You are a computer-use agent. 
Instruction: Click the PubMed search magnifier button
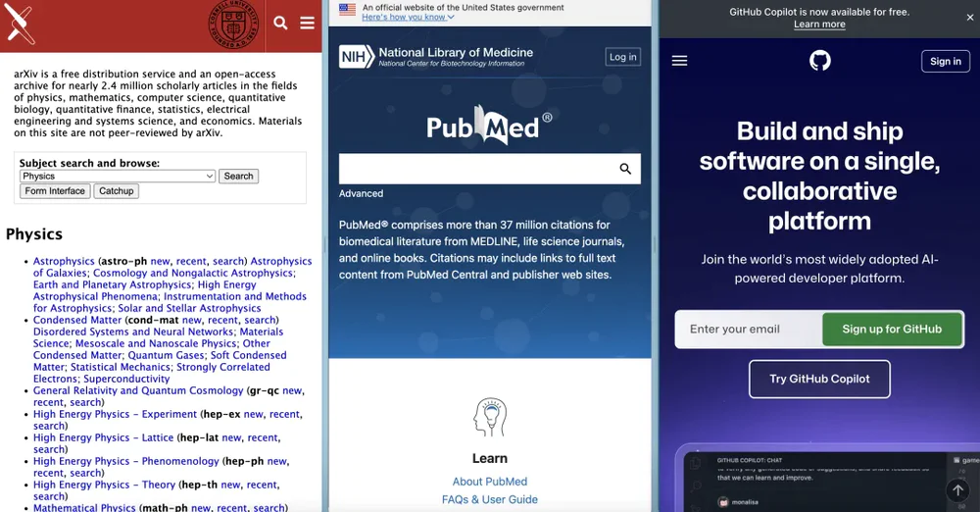point(625,169)
